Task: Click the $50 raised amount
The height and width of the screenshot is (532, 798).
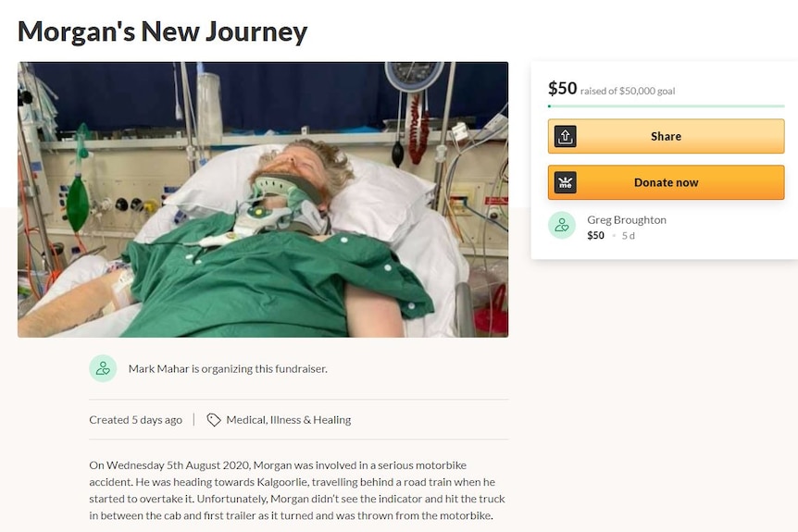Action: 562,89
